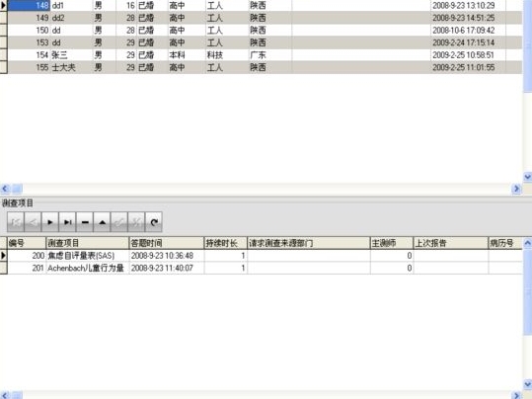The height and width of the screenshot is (399, 532).
Task: Click the 持续时长 column header
Action: (x=225, y=243)
